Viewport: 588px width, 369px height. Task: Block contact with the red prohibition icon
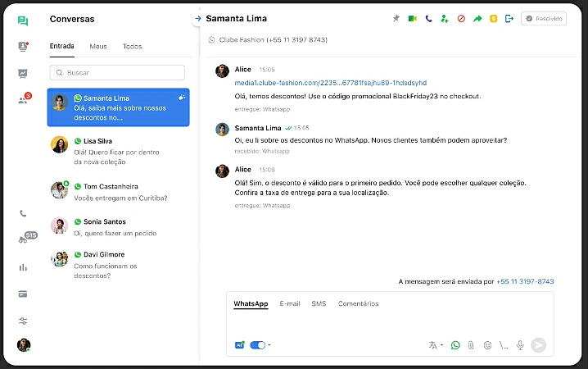coord(461,18)
